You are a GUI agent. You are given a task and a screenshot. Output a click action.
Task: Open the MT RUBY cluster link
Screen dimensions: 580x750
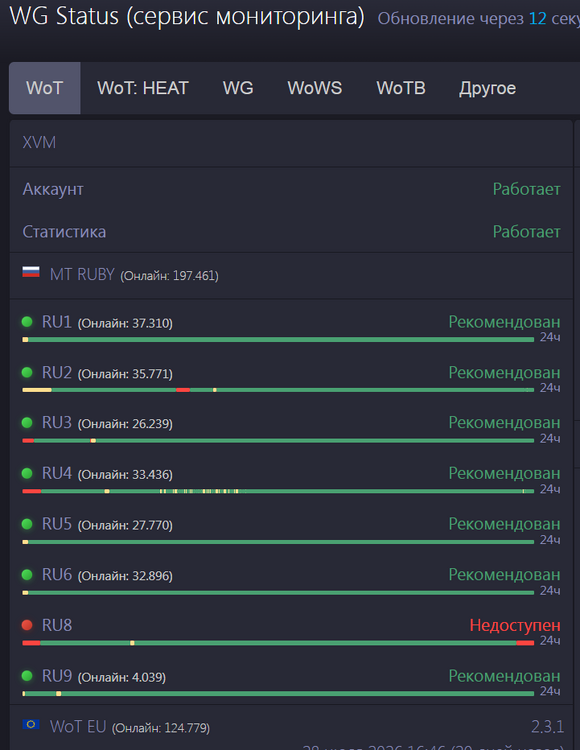(x=82, y=275)
